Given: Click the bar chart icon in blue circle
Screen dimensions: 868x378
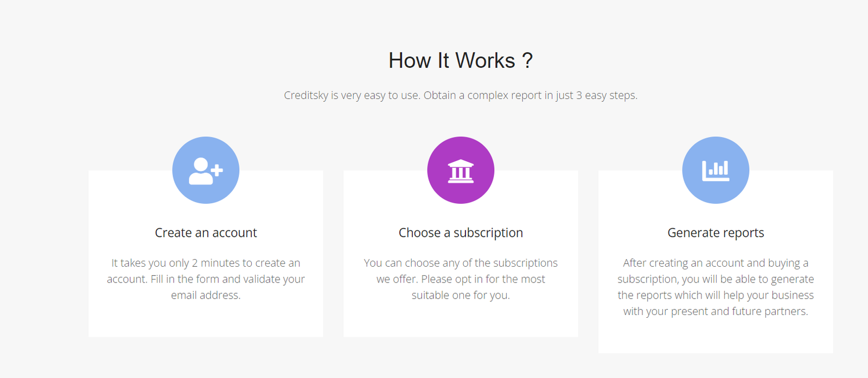Looking at the screenshot, I should [x=716, y=171].
